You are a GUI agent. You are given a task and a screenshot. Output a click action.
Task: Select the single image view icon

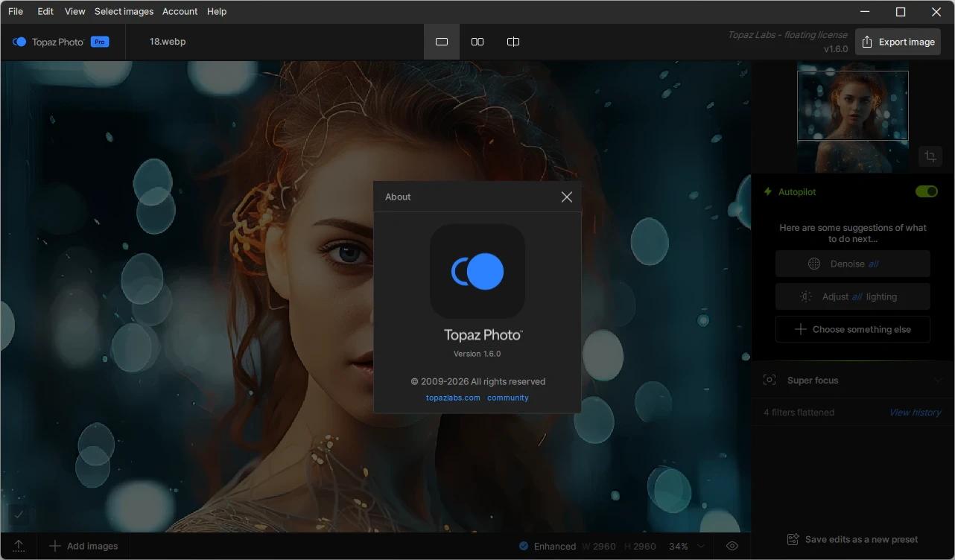pyautogui.click(x=442, y=42)
